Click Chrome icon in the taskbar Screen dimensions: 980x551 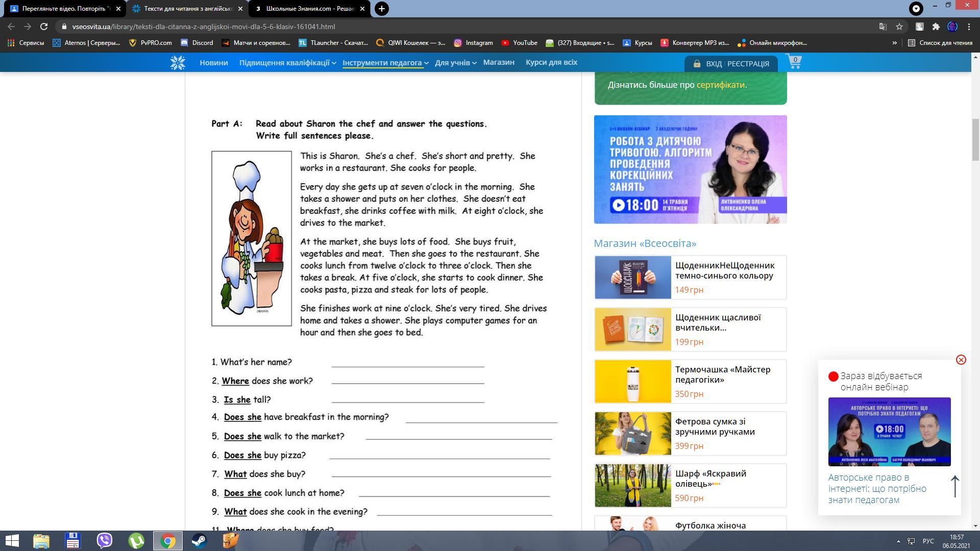click(168, 540)
